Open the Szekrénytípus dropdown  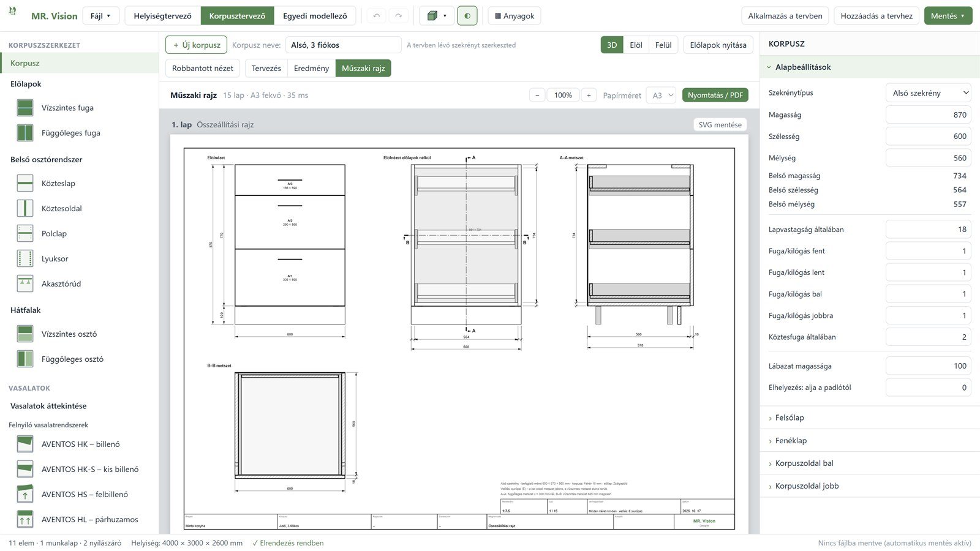(929, 93)
